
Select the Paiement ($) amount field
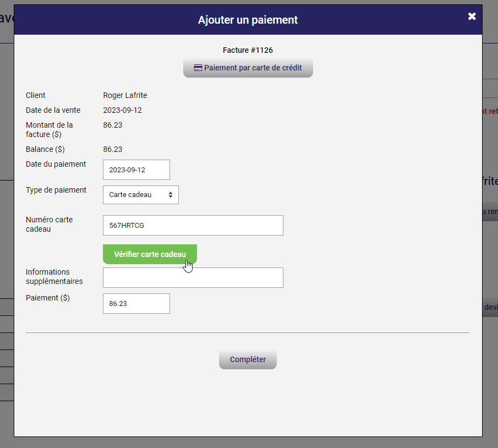tap(136, 303)
